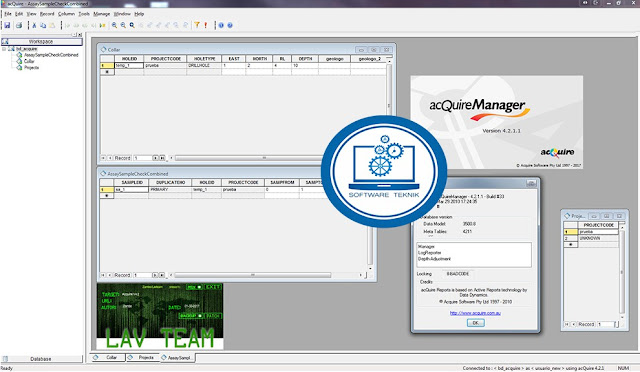This screenshot has width=640, height=372.
Task: Click OK in the About dialog
Action: [x=475, y=323]
